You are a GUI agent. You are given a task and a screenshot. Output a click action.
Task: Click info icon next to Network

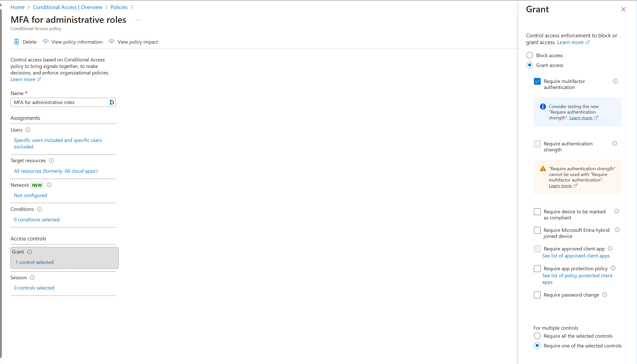coord(49,185)
